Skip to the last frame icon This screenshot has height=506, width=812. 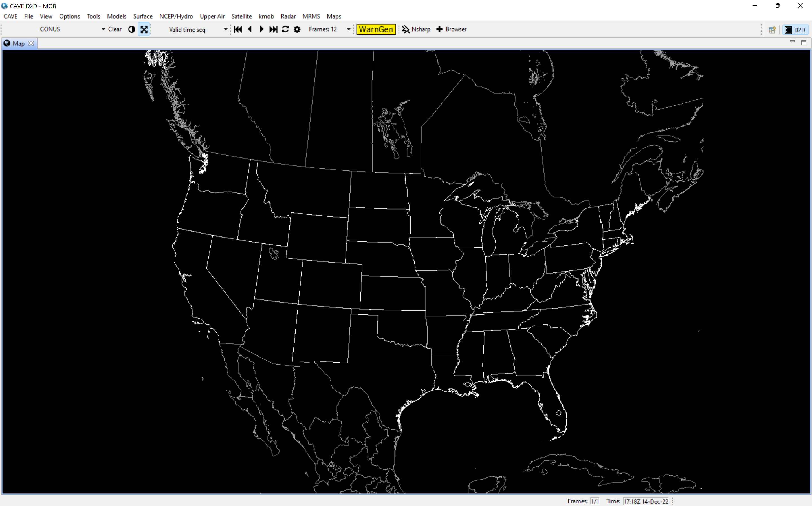pyautogui.click(x=273, y=30)
